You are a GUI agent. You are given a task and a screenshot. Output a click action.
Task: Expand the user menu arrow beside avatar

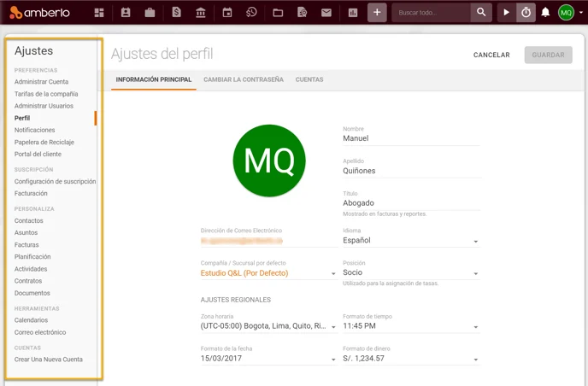click(581, 12)
